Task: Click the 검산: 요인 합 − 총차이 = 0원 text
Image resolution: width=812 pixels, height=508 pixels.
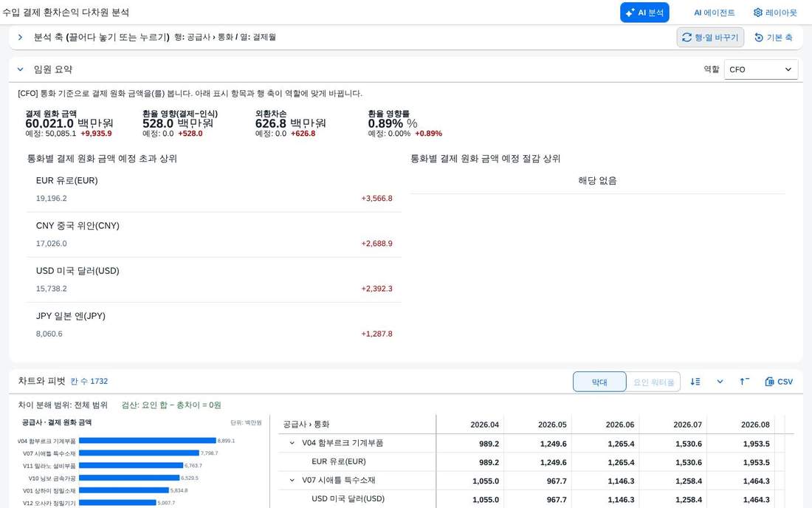Action: 171,405
